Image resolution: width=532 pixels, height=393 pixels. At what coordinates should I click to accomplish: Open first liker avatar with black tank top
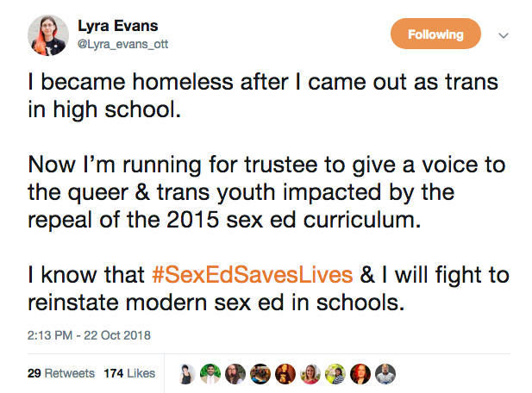(x=186, y=374)
